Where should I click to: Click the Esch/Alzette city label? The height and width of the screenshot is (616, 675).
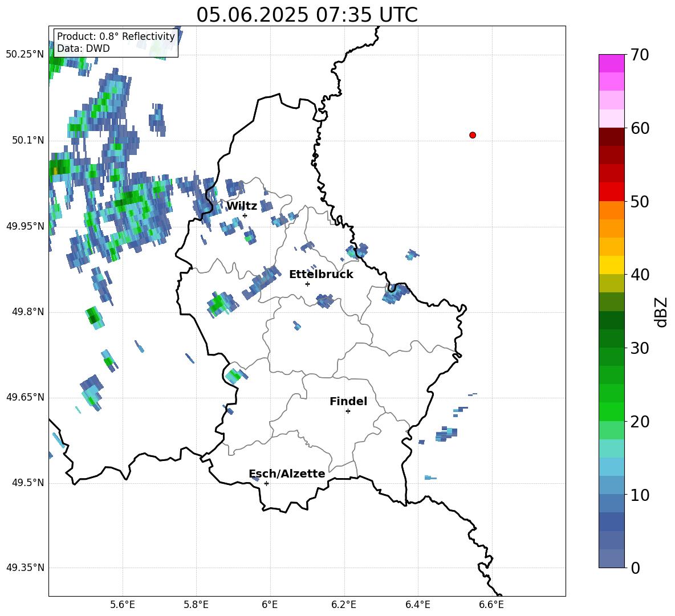[x=287, y=474]
